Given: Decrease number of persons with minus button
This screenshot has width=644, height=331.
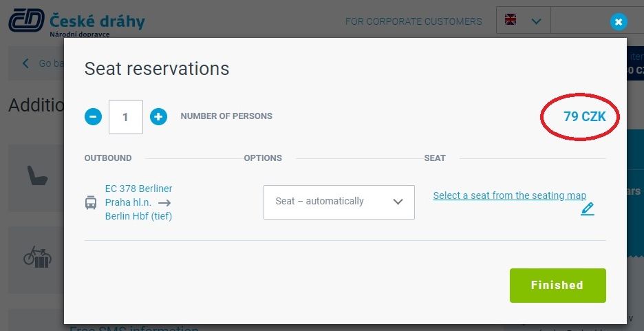Looking at the screenshot, I should click(x=94, y=117).
